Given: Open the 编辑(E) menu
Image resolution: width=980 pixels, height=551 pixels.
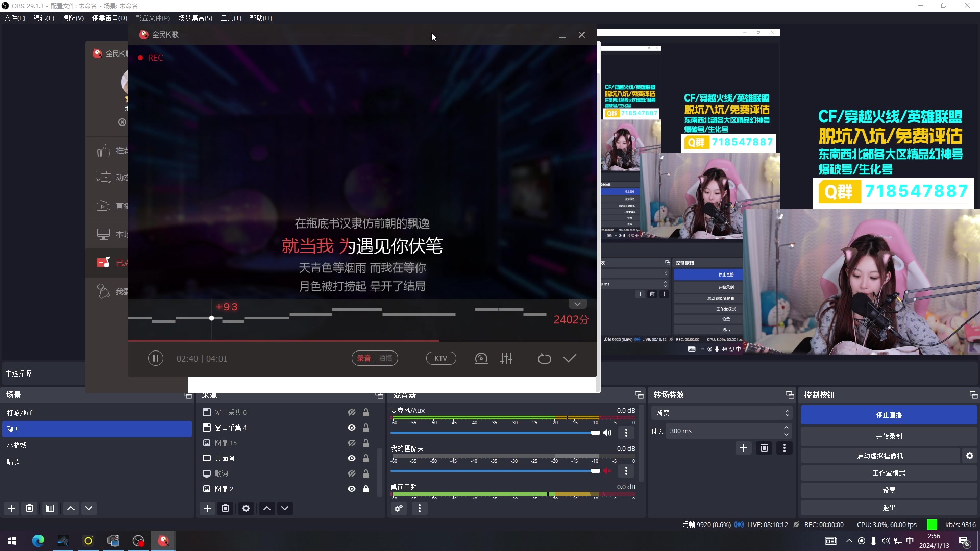Looking at the screenshot, I should point(43,18).
